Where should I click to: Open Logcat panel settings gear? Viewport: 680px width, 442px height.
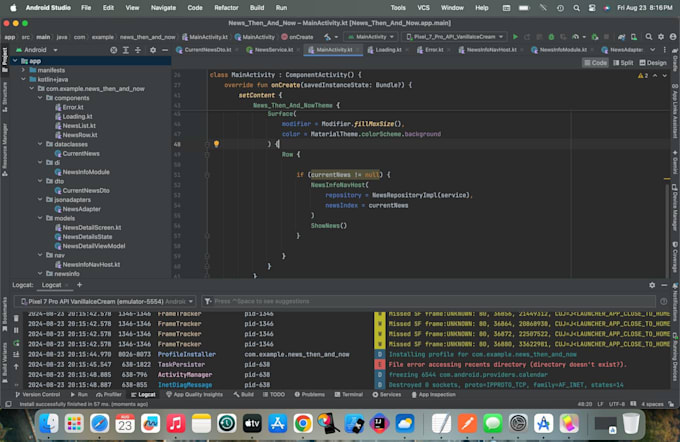tap(652, 285)
